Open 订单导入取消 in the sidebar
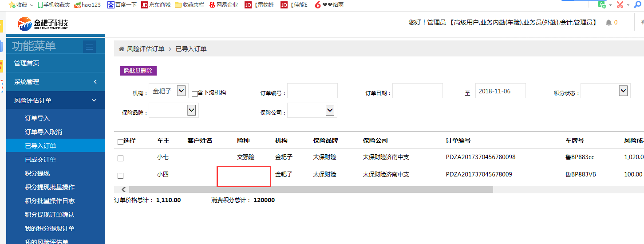The width and height of the screenshot is (644, 244). pos(43,132)
